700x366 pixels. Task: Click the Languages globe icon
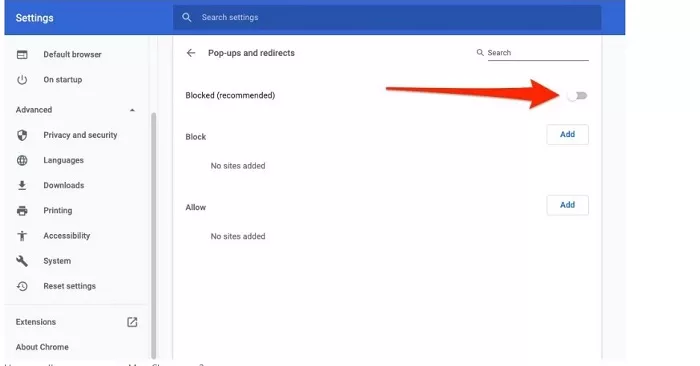[x=22, y=160]
